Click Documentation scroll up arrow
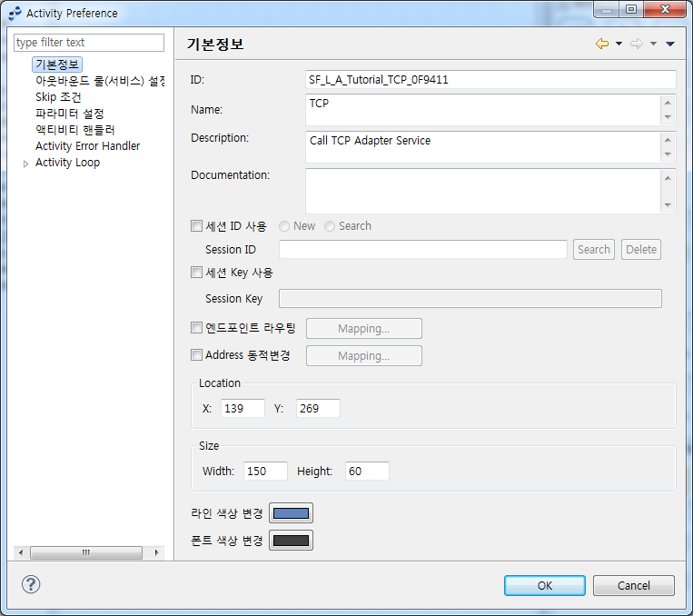Screen dimensions: 693x616 tap(668, 178)
